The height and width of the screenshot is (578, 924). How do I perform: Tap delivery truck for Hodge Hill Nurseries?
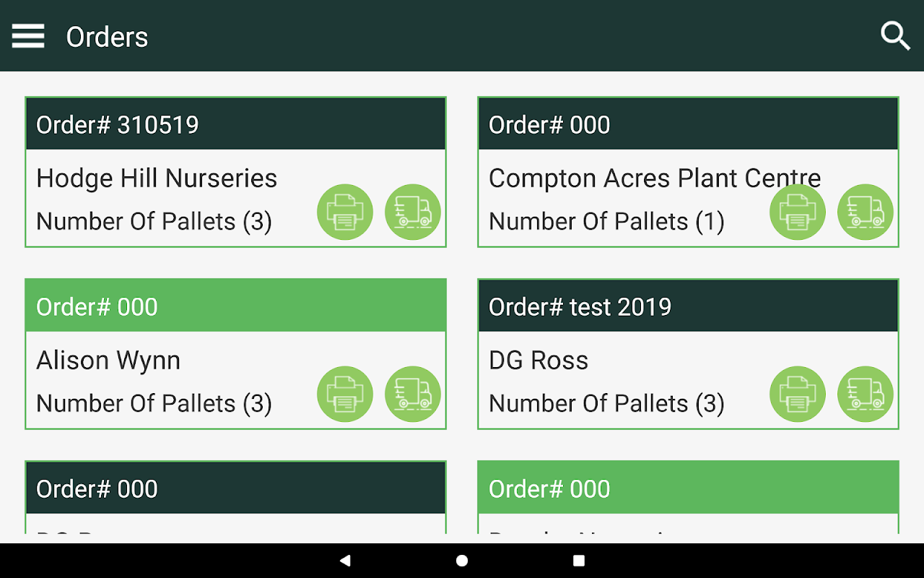(x=413, y=212)
